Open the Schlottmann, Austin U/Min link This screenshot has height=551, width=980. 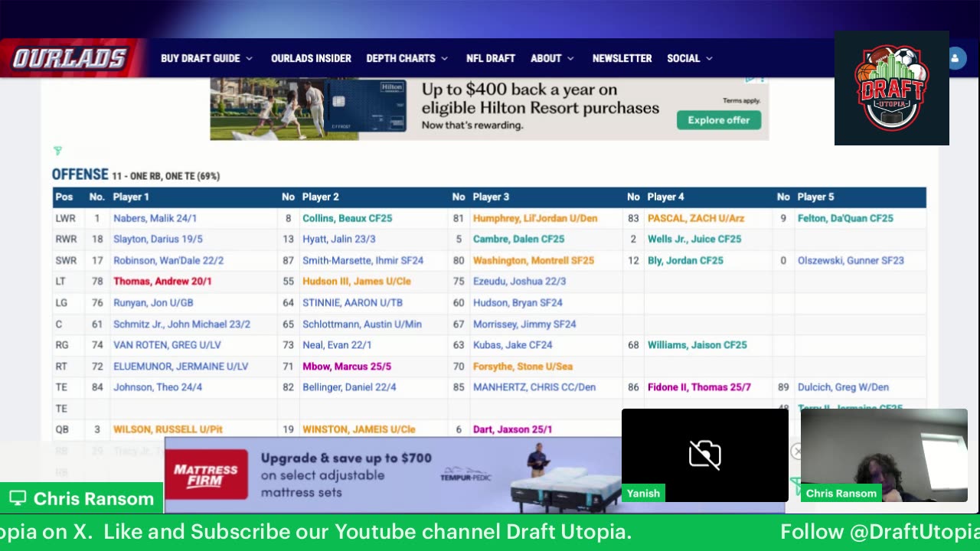pos(362,324)
